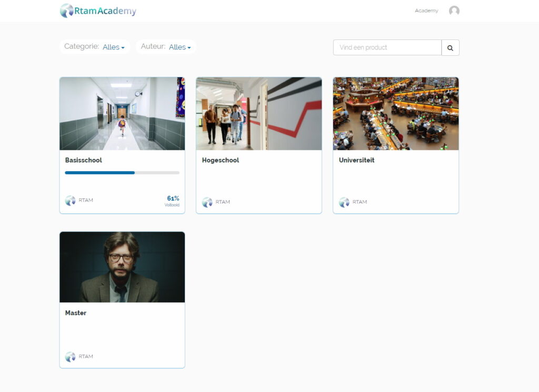Open the Categorie Alles dropdown
539x392 pixels.
pyautogui.click(x=114, y=47)
